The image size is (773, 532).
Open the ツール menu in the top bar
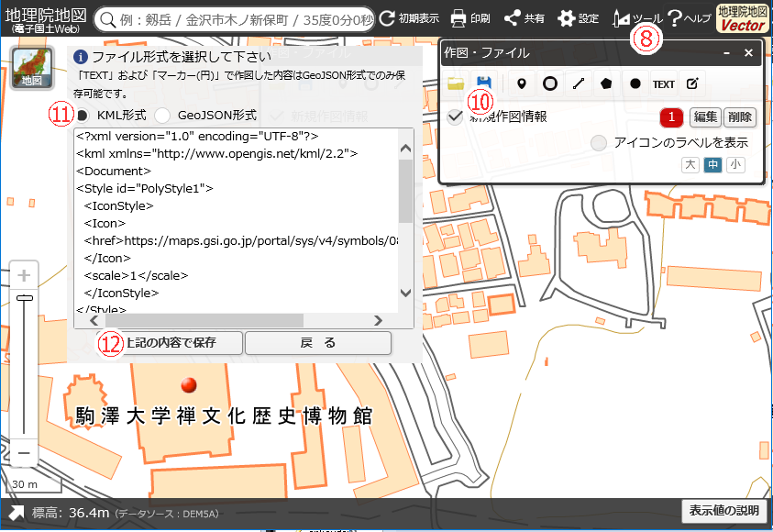[x=635, y=18]
